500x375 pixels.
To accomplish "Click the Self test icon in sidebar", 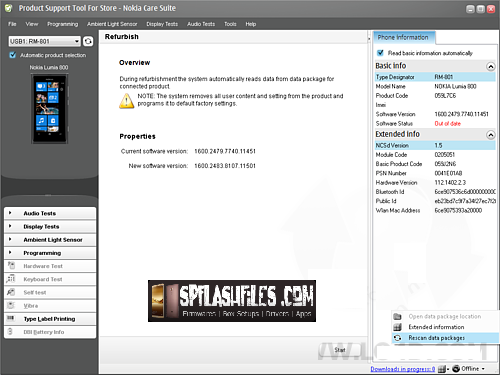I will click(x=11, y=292).
